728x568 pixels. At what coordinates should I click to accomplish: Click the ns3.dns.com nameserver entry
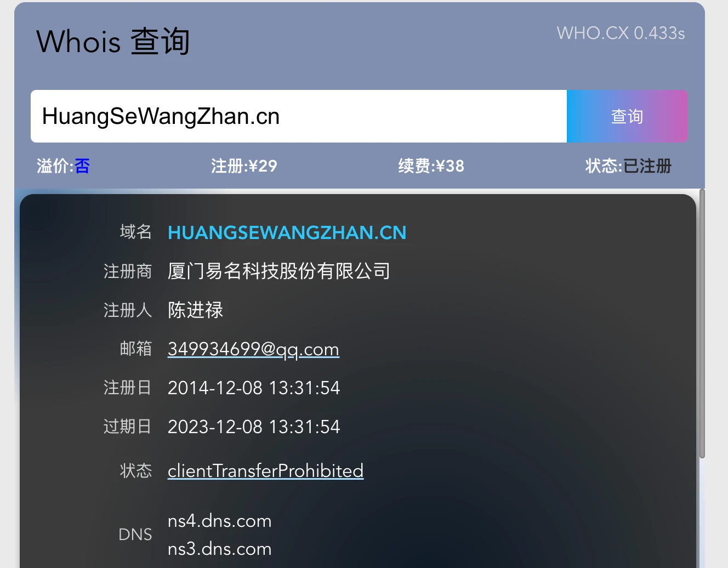pos(219,549)
